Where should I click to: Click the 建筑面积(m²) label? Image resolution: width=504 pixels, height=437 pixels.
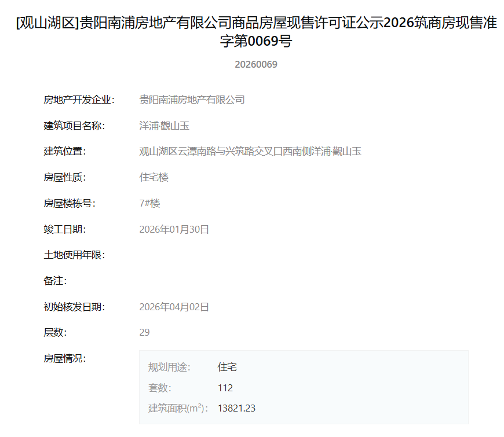[178, 408]
